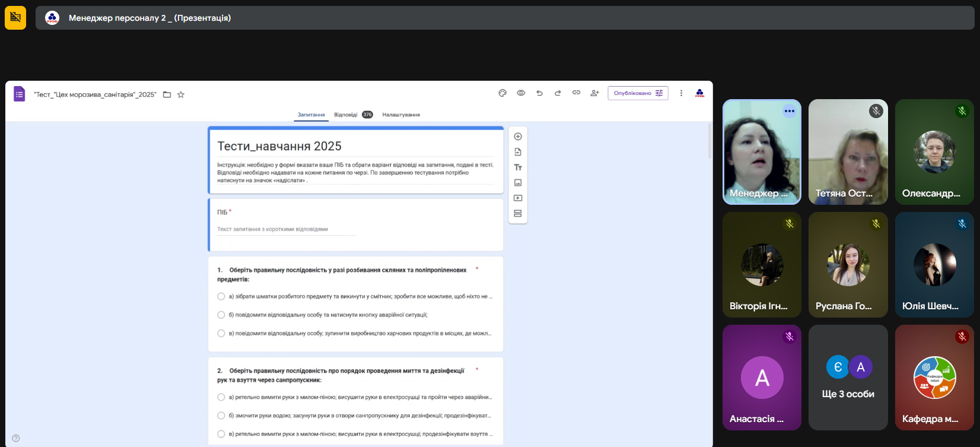Add a new question with the plus icon

518,137
